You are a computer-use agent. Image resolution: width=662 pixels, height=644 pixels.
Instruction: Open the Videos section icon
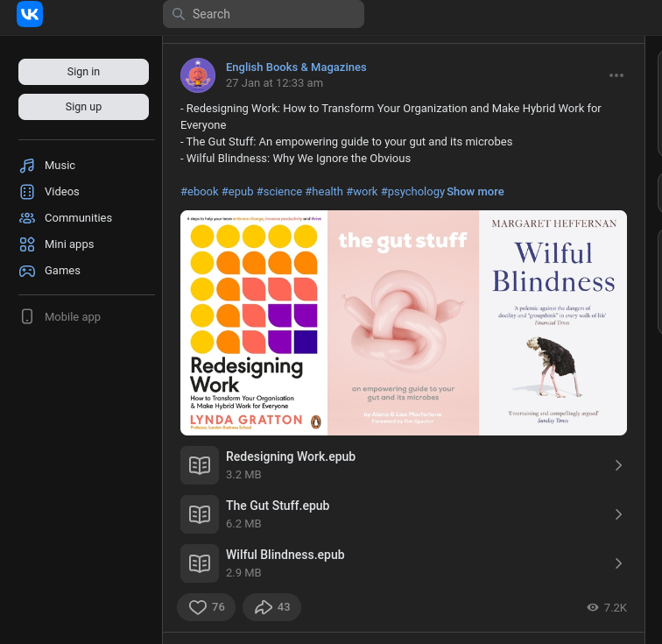pos(27,192)
